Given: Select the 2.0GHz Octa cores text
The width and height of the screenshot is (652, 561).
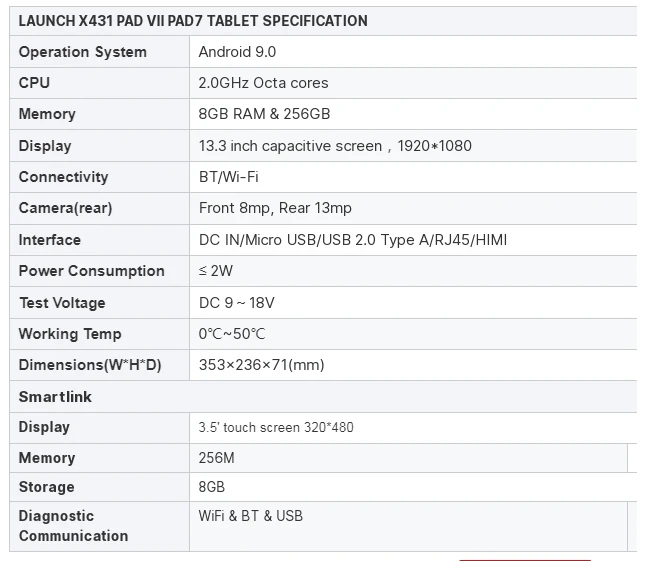Looking at the screenshot, I should pyautogui.click(x=263, y=83).
